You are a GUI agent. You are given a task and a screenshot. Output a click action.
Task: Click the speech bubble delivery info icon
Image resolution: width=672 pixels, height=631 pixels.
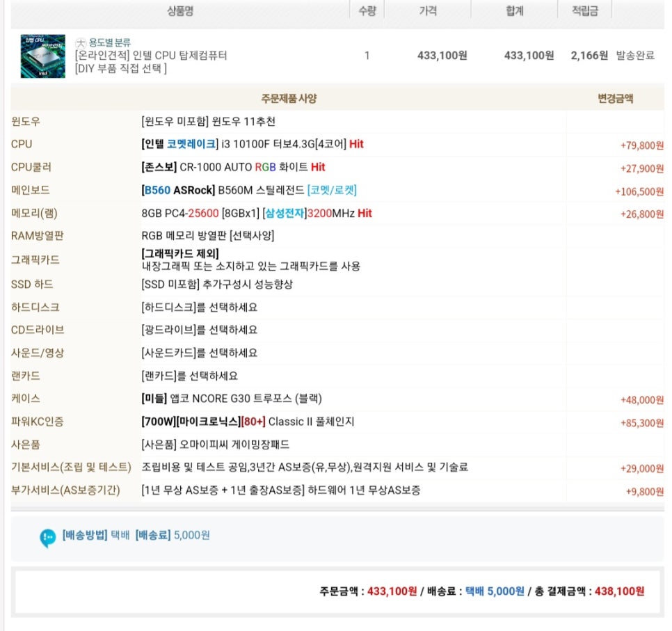point(47,538)
